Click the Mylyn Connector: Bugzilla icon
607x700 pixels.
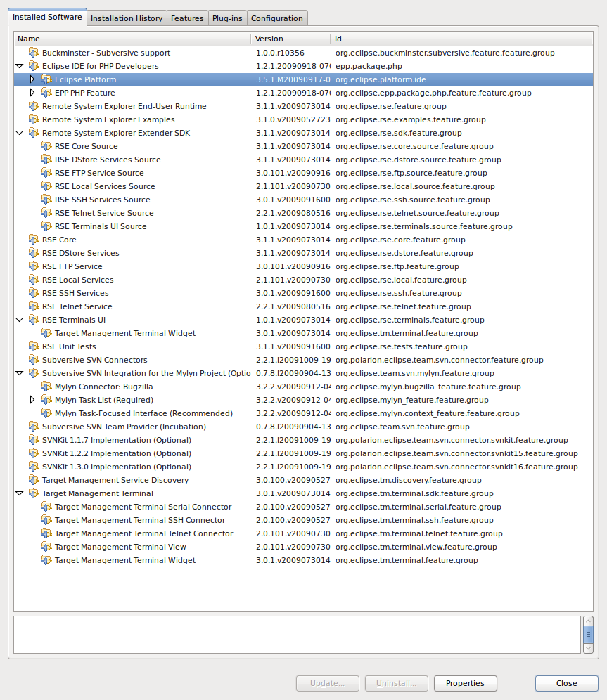46,387
